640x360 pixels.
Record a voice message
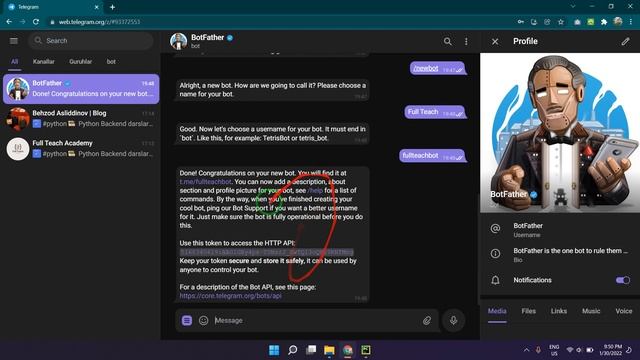pyautogui.click(x=453, y=320)
